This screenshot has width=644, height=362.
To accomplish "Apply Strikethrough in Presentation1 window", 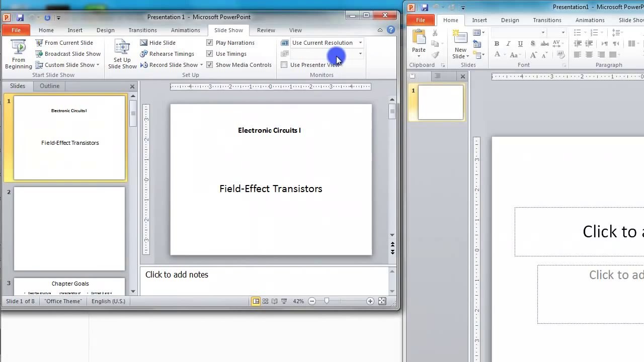I will pyautogui.click(x=544, y=44).
